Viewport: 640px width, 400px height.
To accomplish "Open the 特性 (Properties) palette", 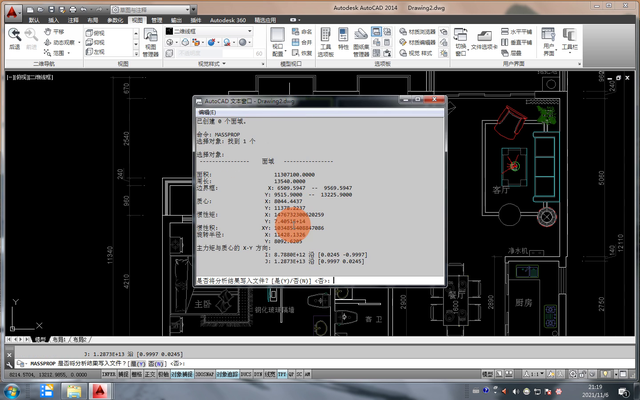I will [343, 39].
